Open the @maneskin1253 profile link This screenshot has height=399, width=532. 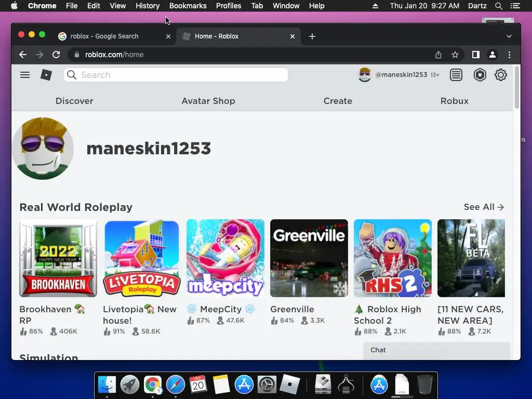(x=401, y=75)
